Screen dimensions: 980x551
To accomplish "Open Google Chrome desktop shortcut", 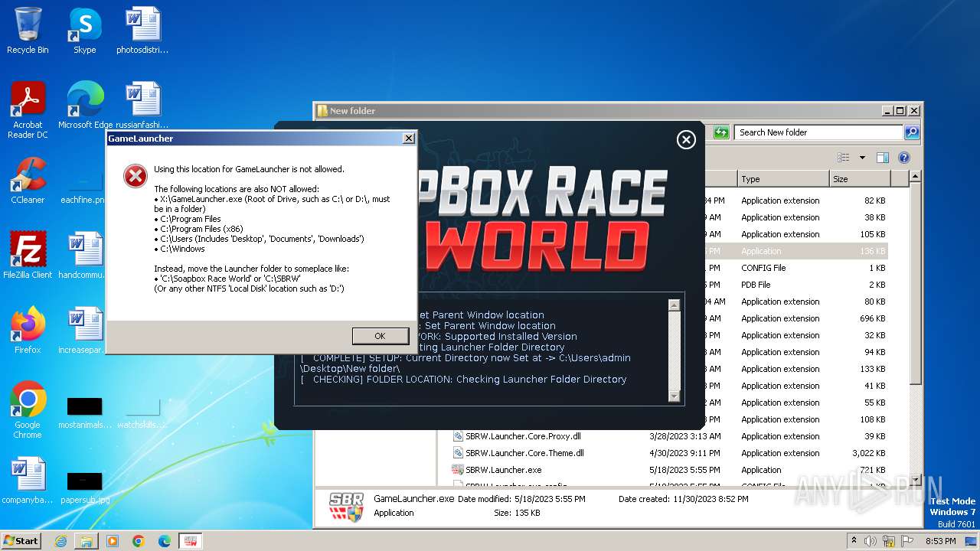I will point(28,410).
